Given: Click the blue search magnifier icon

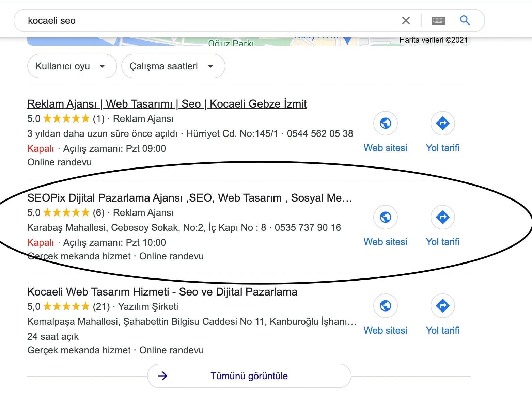Looking at the screenshot, I should coord(465,20).
